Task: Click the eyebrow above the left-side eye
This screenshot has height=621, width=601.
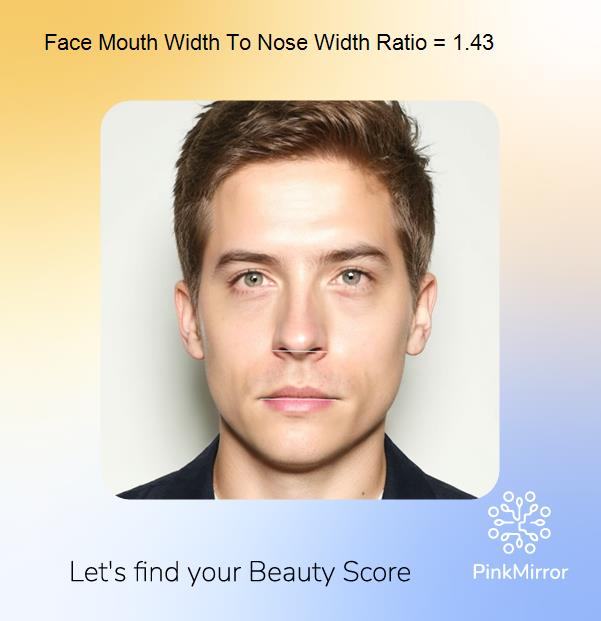Action: tap(248, 255)
